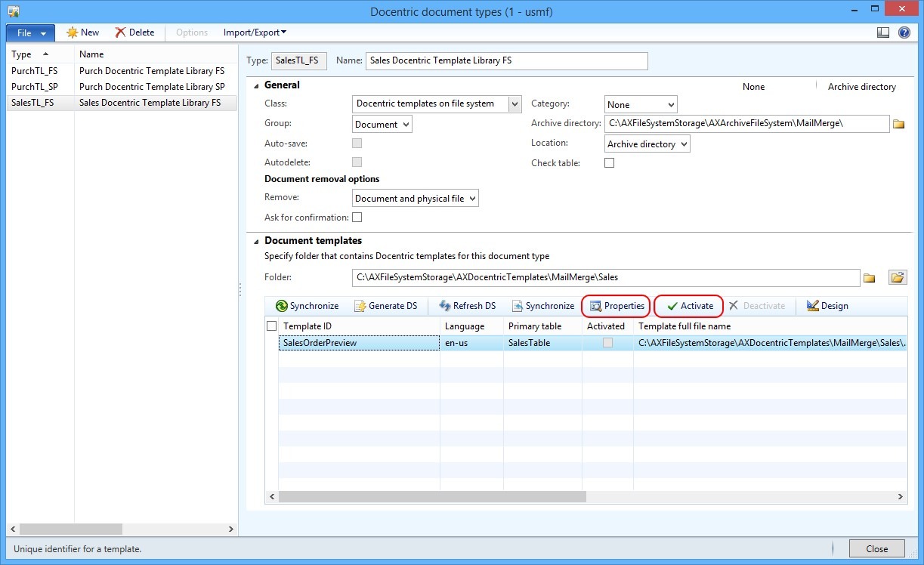Toggle the view layout icon beside help
This screenshot has height=565, width=924.
[x=883, y=32]
